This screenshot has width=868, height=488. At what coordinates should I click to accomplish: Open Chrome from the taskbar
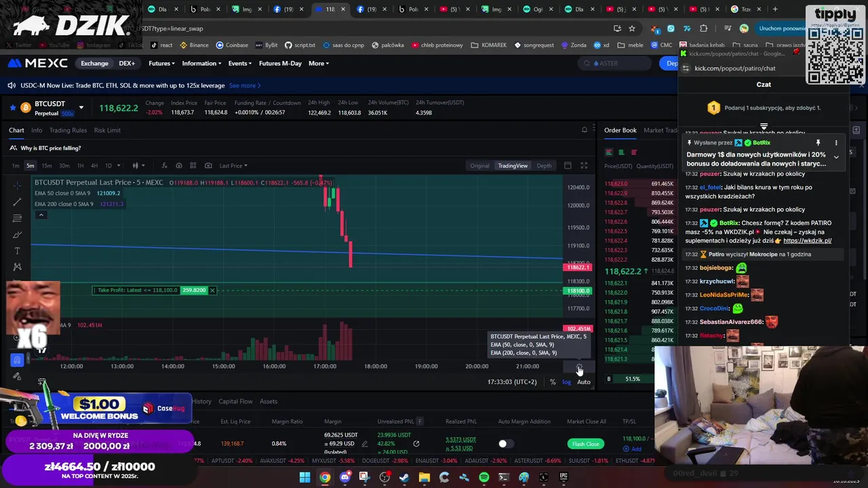[x=325, y=477]
